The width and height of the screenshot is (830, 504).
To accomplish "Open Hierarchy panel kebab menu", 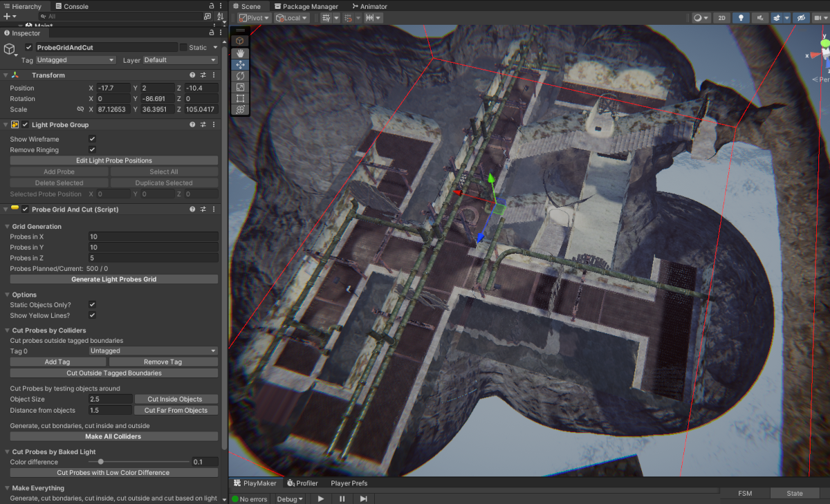I will [x=221, y=6].
